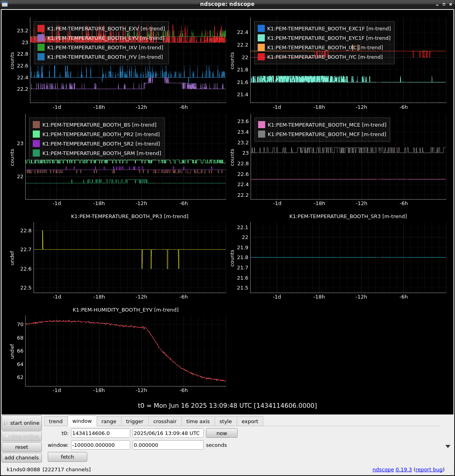Select the export tab
The image size is (455, 476).
click(x=250, y=421)
